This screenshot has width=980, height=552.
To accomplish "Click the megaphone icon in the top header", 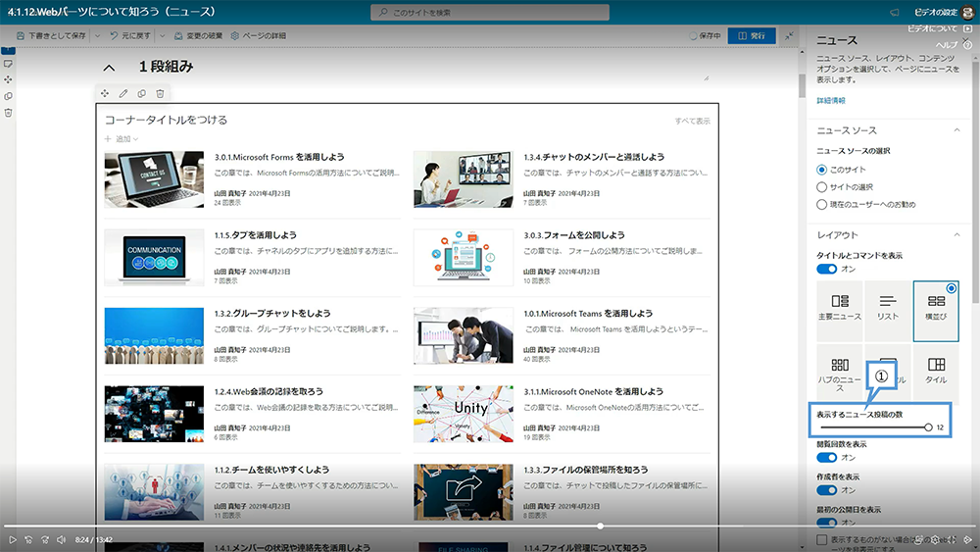I will (895, 12).
